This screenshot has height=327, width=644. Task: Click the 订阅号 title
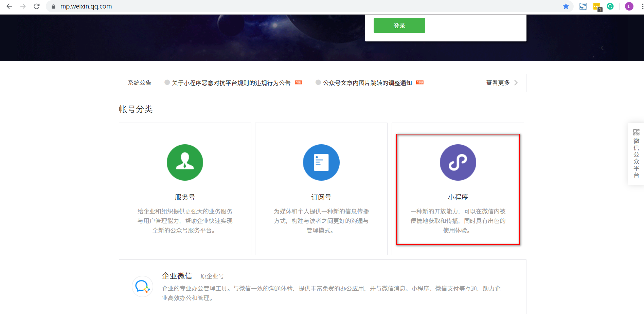tap(321, 197)
